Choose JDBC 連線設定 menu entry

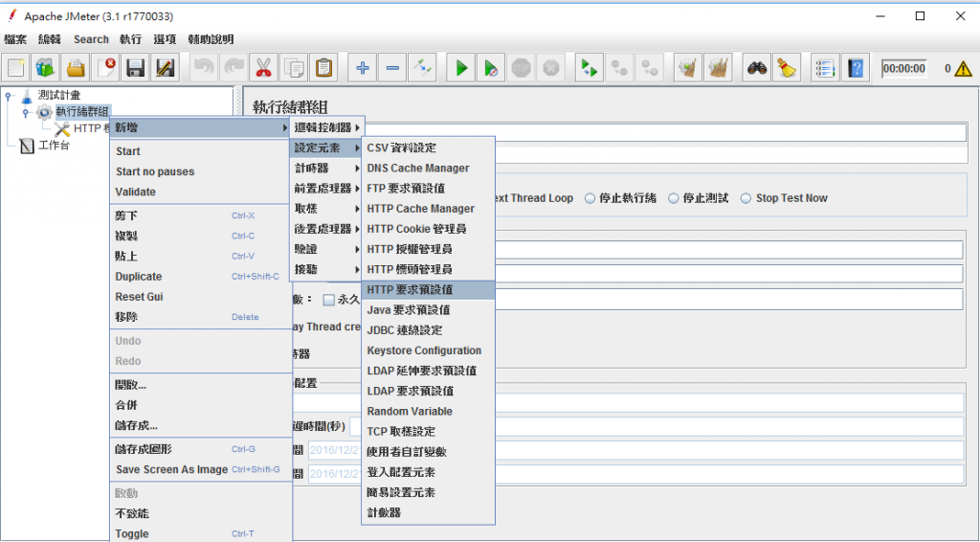coord(428,330)
